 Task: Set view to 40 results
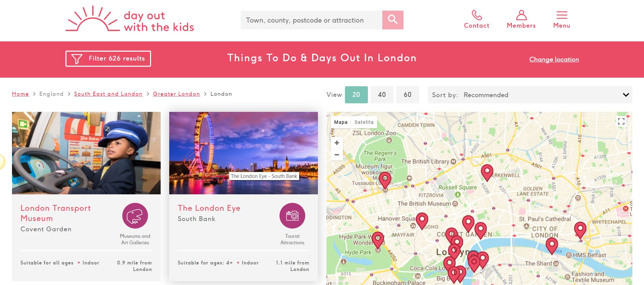(x=382, y=95)
